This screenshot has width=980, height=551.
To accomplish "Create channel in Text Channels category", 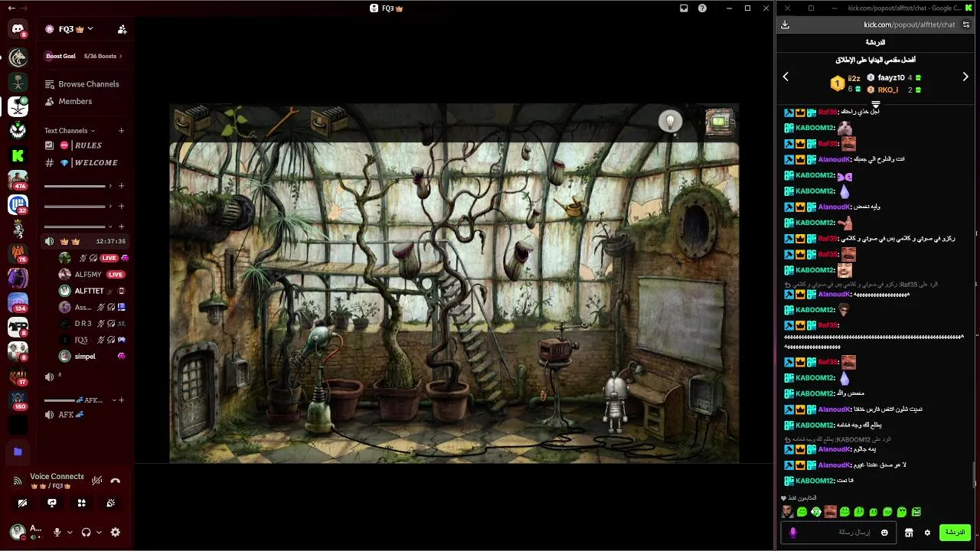I will 121,131.
